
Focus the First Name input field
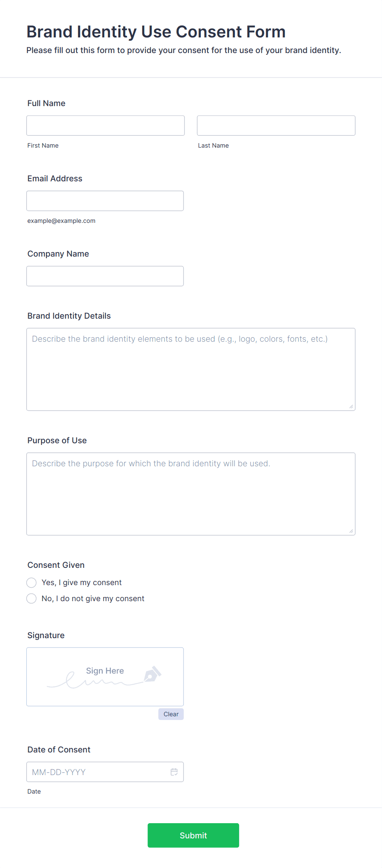(x=106, y=125)
